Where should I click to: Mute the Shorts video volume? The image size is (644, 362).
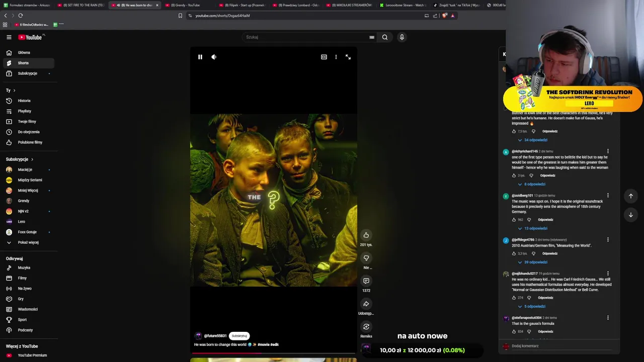click(x=214, y=57)
